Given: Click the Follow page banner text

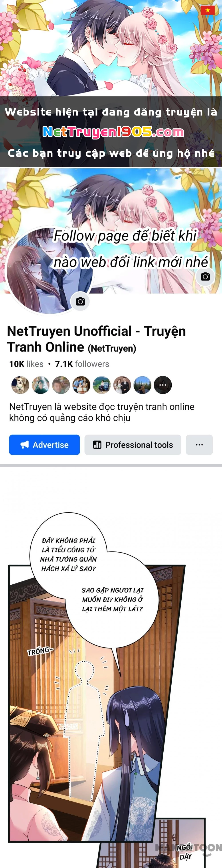Looking at the screenshot, I should 131,249.
